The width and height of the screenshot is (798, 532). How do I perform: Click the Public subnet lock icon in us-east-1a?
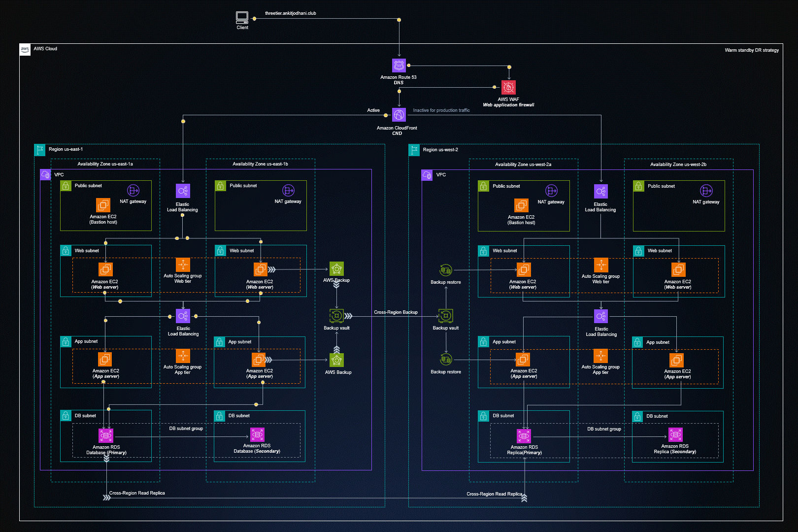(66, 186)
